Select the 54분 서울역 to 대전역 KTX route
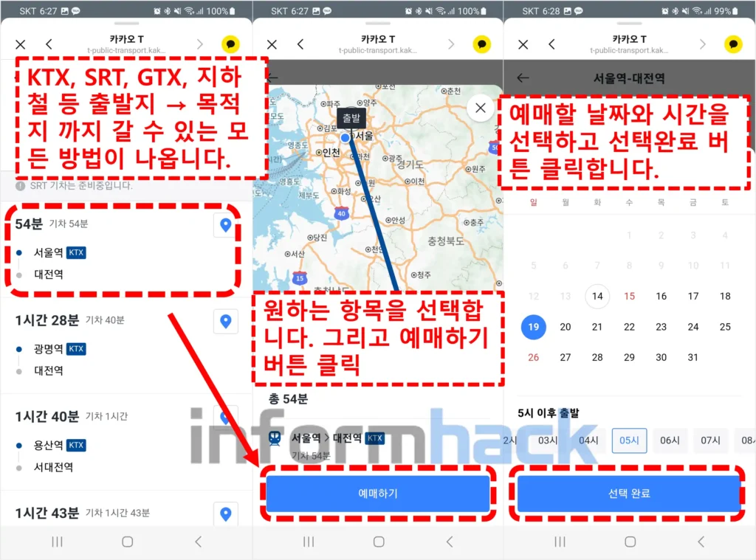Image resolution: width=756 pixels, height=560 pixels. click(111, 251)
